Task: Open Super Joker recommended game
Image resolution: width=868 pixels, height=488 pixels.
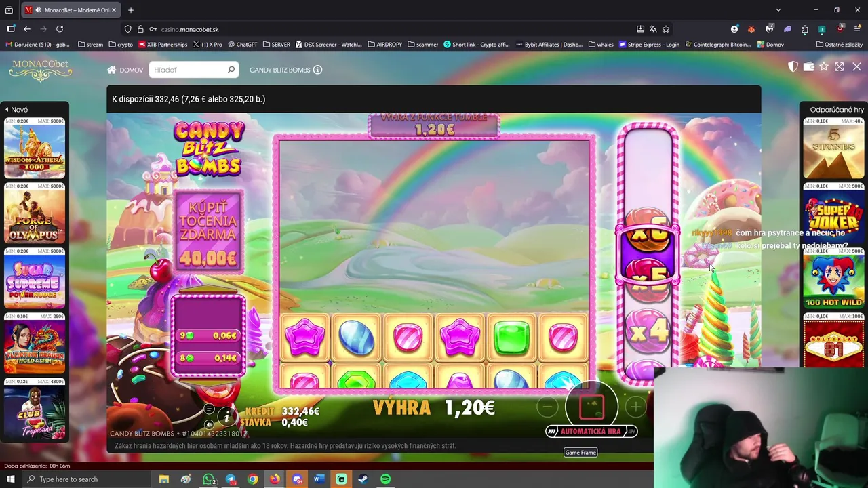Action: pos(833,213)
